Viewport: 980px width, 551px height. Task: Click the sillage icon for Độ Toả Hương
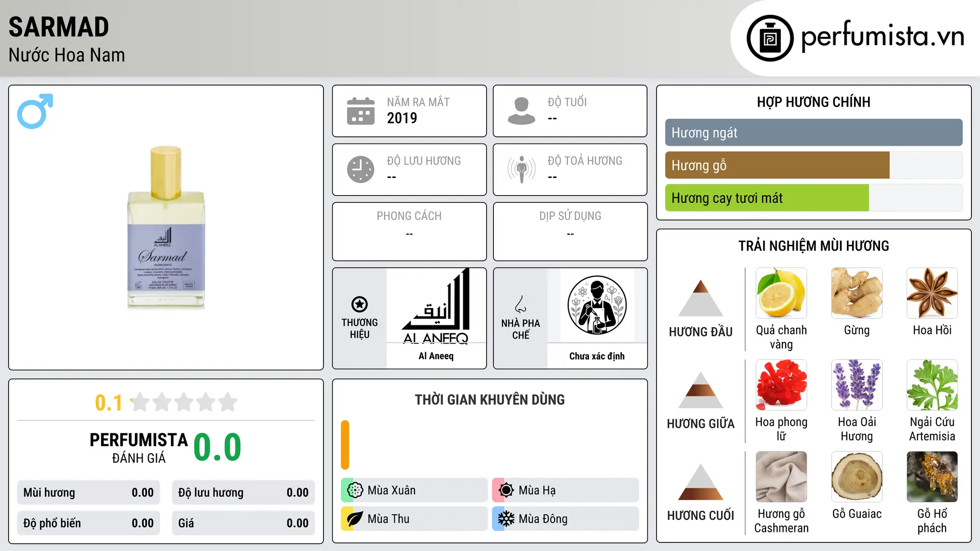coord(522,169)
